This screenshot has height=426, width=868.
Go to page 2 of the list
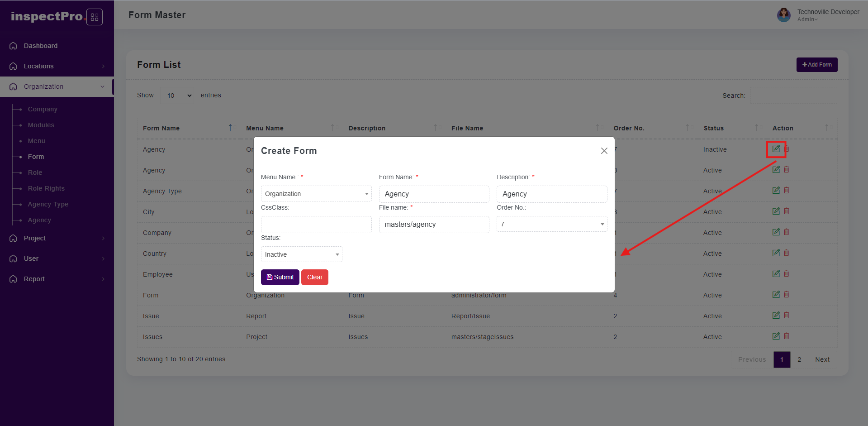(799, 359)
